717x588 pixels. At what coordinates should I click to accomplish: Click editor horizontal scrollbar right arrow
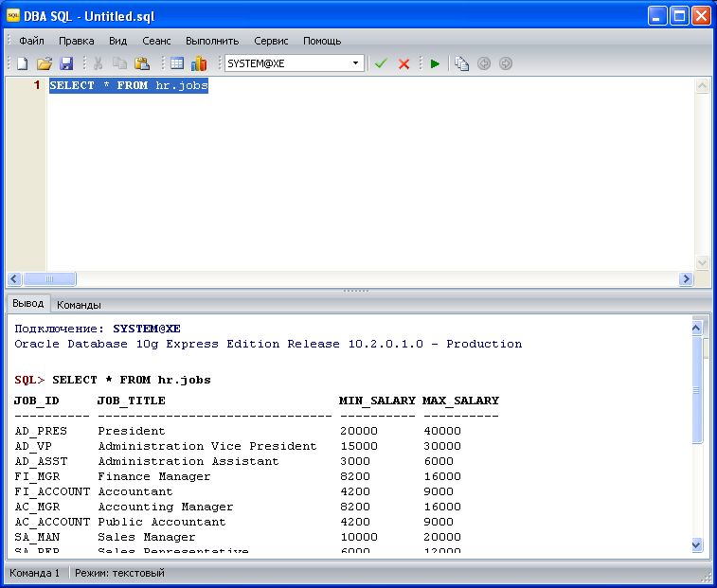pos(686,279)
